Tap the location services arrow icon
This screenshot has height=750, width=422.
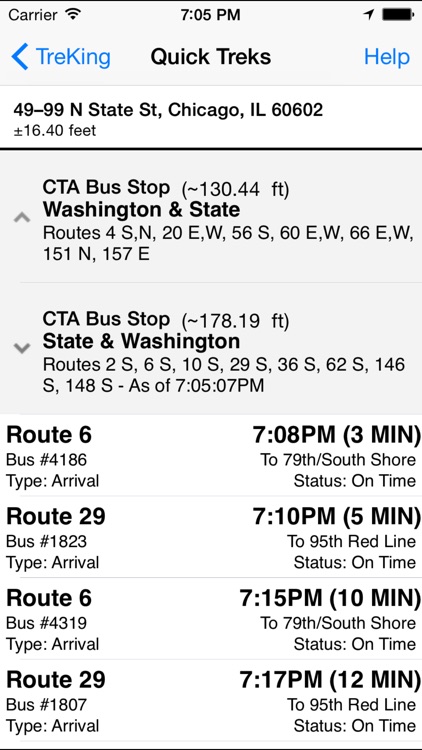click(368, 15)
